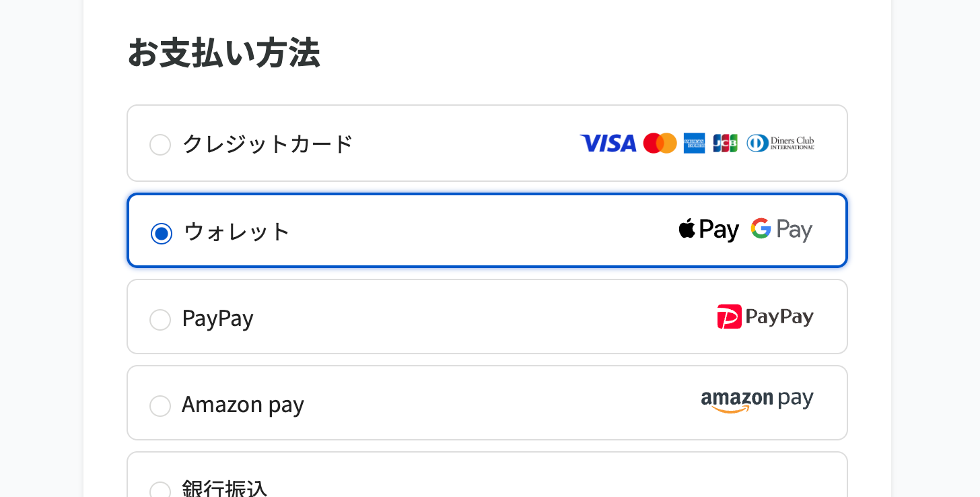Click the クレジットカード label text
This screenshot has width=980, height=497.
click(x=268, y=144)
